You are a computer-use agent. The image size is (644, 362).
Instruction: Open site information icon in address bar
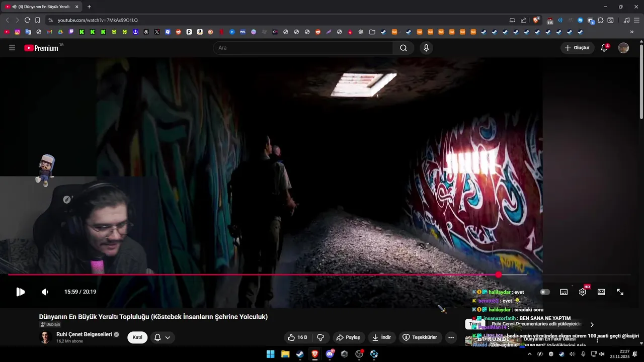click(50, 20)
